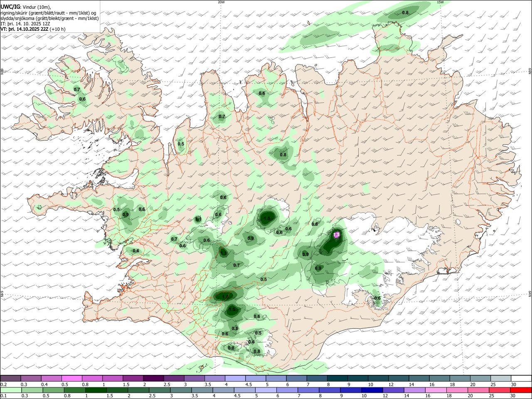Select the dull purple snow legend swatch at 0.2
Image resolution: width=532 pixels, height=399 pixels.
[x=10, y=378]
